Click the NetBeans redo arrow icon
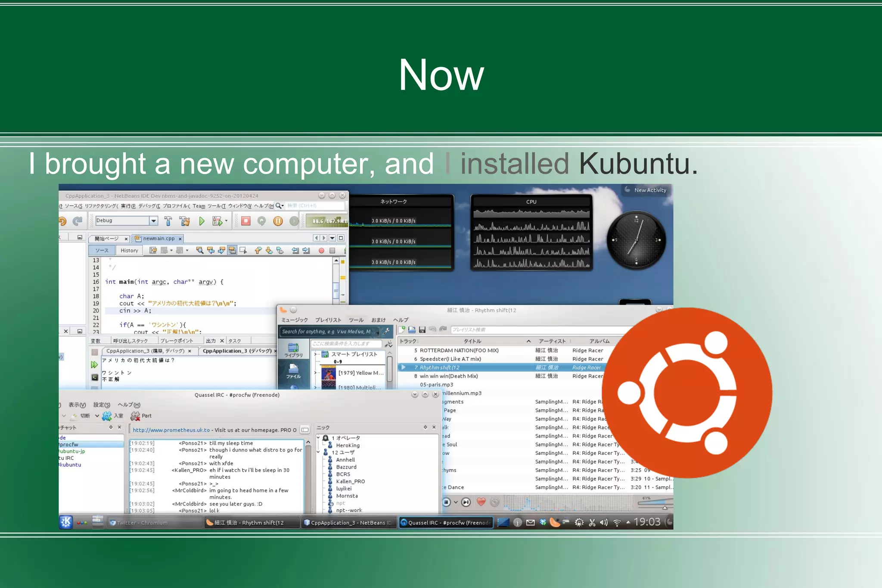Image resolution: width=882 pixels, height=588 pixels. tap(78, 221)
